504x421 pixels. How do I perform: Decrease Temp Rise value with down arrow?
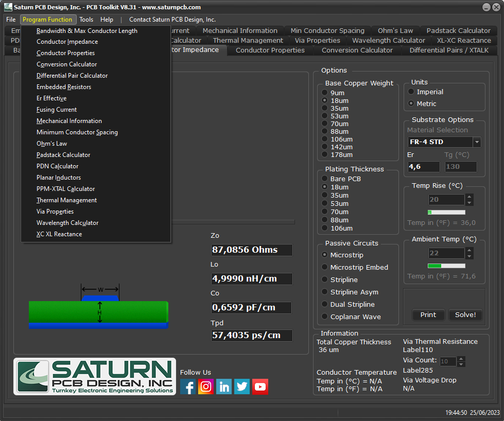point(470,202)
